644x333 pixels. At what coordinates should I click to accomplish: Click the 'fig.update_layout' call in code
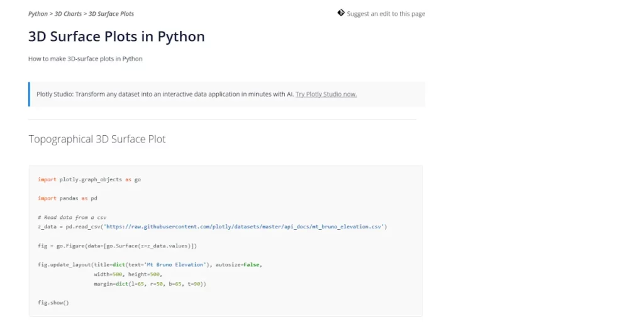[x=64, y=265]
